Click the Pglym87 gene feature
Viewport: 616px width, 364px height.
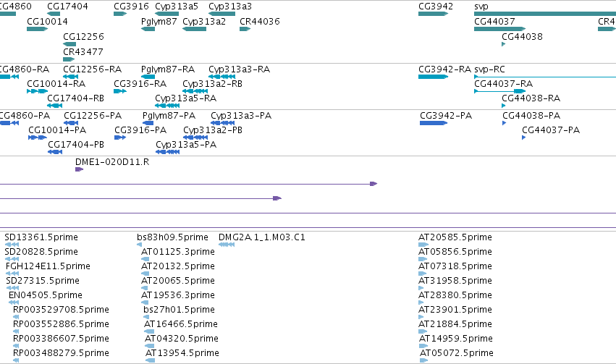click(x=148, y=29)
